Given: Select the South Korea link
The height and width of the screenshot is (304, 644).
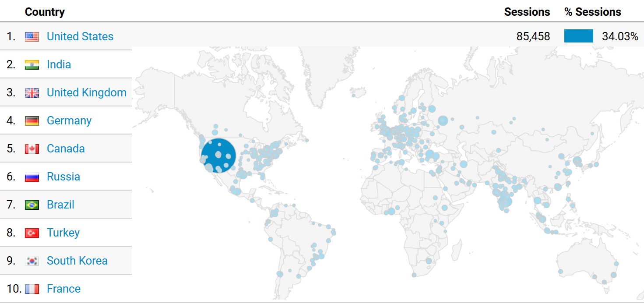Looking at the screenshot, I should tap(77, 261).
